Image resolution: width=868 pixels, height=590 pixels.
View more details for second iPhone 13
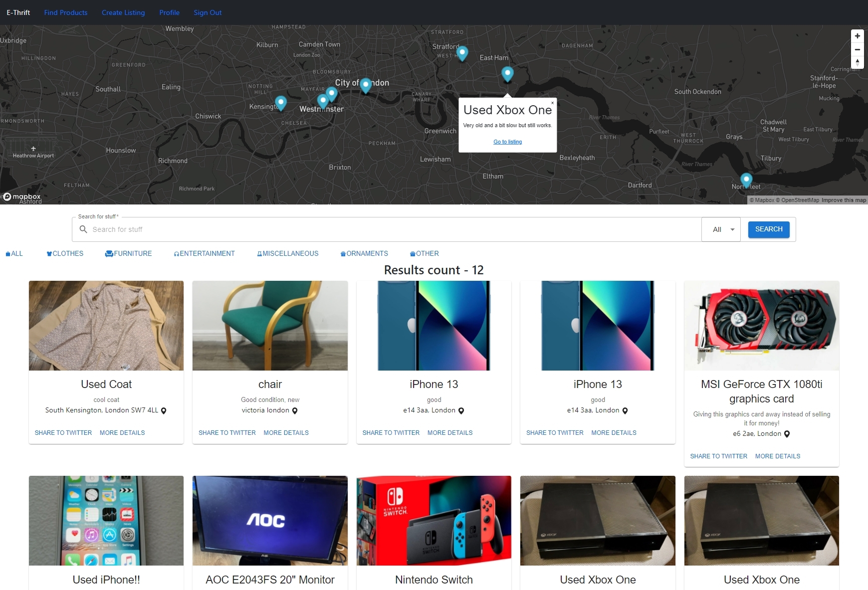tap(614, 433)
